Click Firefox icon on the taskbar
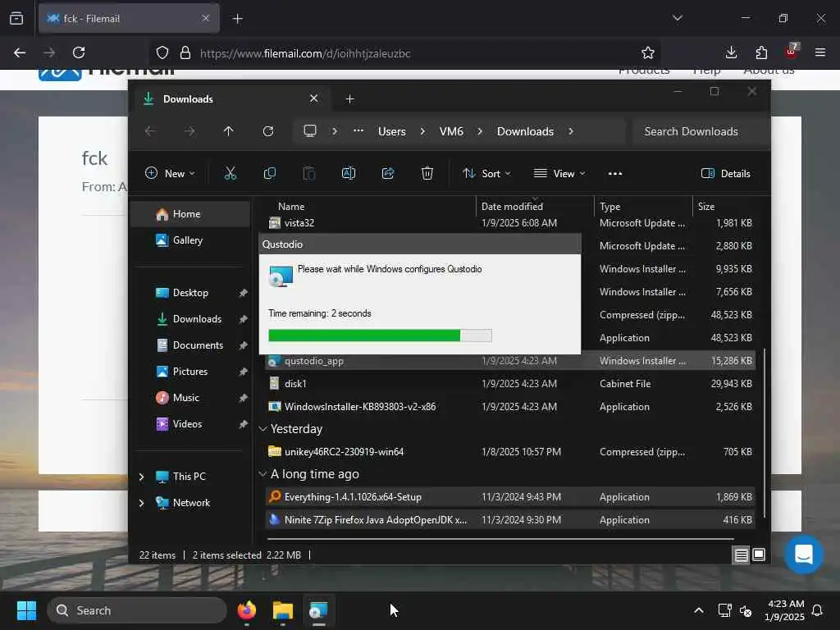Screen dimensions: 840x630 point(247,610)
